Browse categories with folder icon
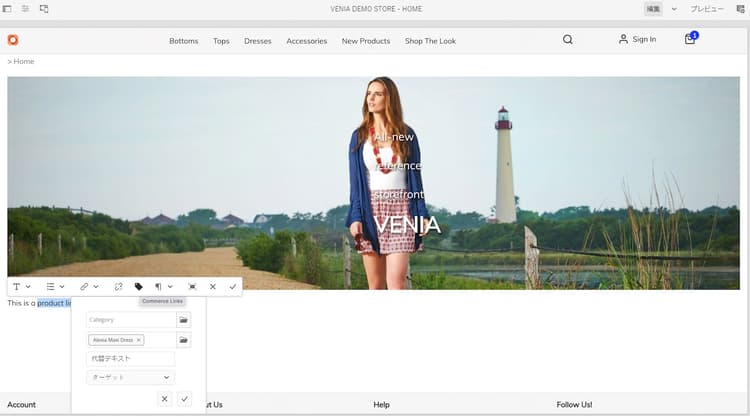The height and width of the screenshot is (416, 750). (x=184, y=320)
